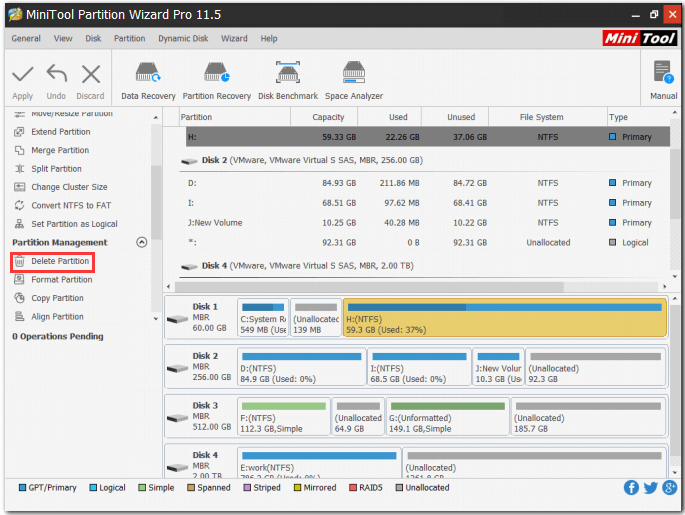This screenshot has height=515, width=685.
Task: Open the Disk menu
Action: tap(93, 38)
